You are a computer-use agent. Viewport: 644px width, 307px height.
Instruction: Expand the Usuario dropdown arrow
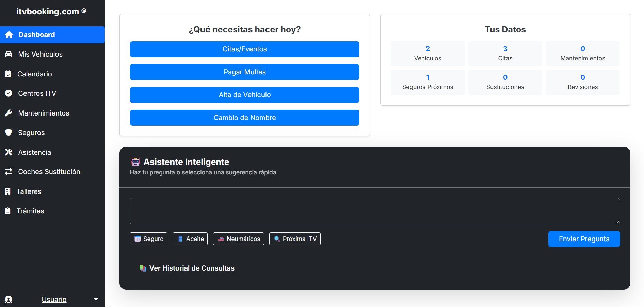(96, 300)
